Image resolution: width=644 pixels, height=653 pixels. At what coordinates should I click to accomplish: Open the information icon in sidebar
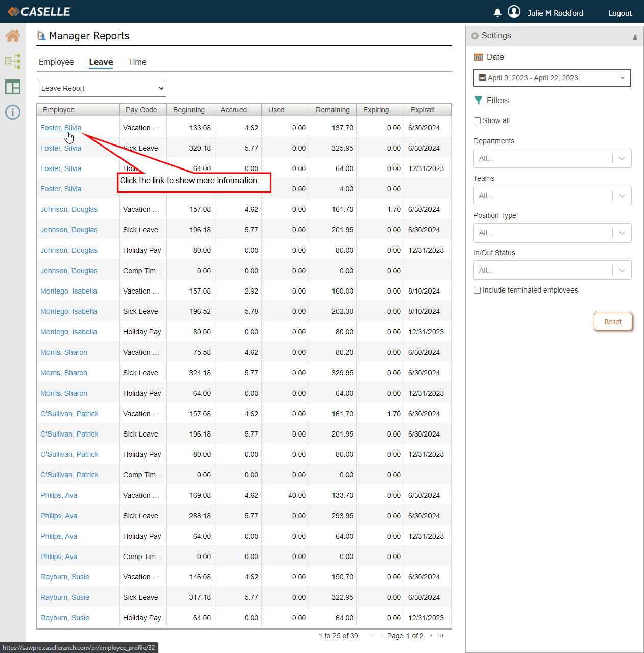coord(13,112)
